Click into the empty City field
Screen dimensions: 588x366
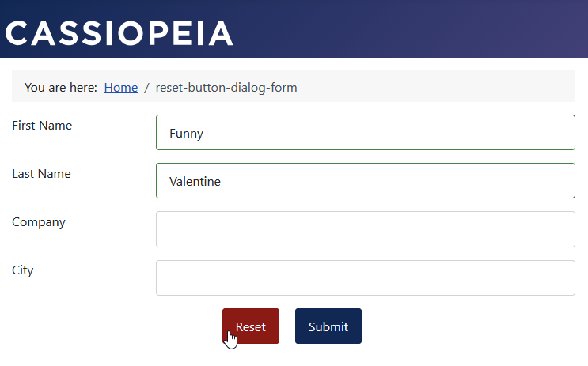click(366, 278)
